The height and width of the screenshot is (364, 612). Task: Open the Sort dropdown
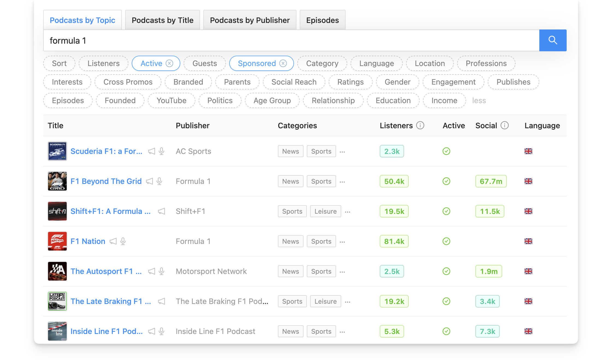pos(59,63)
